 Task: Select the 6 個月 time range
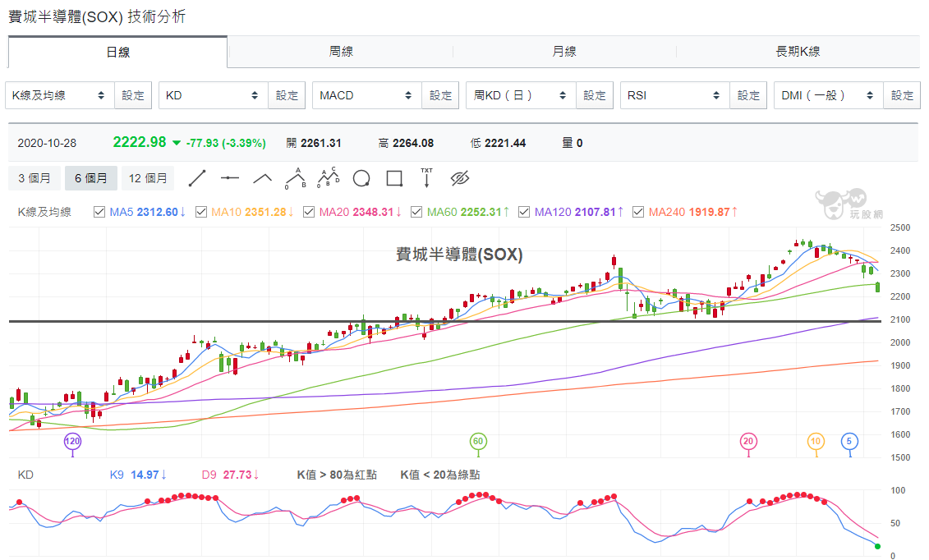coord(90,178)
